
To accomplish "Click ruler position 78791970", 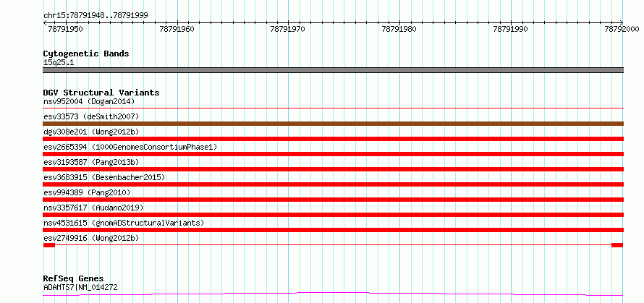I will point(288,29).
